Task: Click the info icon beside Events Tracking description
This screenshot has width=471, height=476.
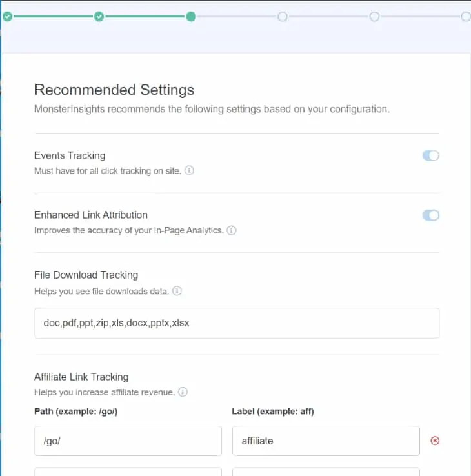Action: click(190, 171)
